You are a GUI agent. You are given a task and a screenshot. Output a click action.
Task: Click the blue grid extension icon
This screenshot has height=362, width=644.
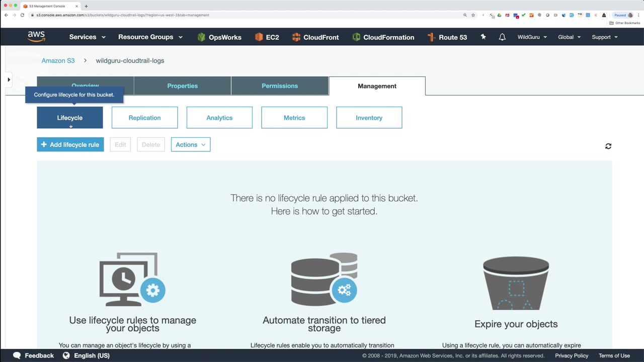[x=588, y=15]
